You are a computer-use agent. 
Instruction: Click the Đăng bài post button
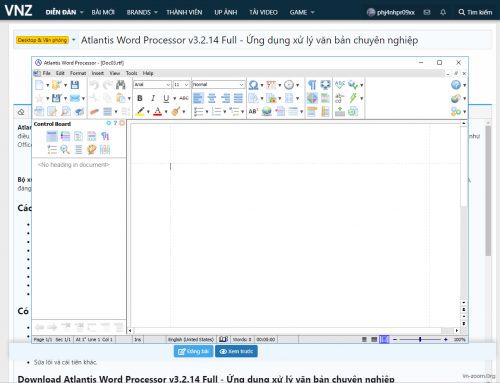[193, 351]
